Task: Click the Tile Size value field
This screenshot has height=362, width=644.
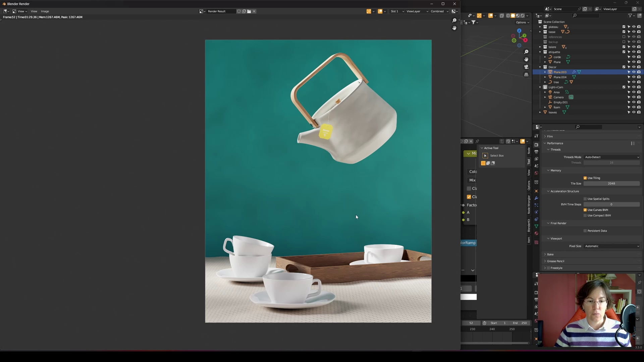Action: [x=611, y=184]
